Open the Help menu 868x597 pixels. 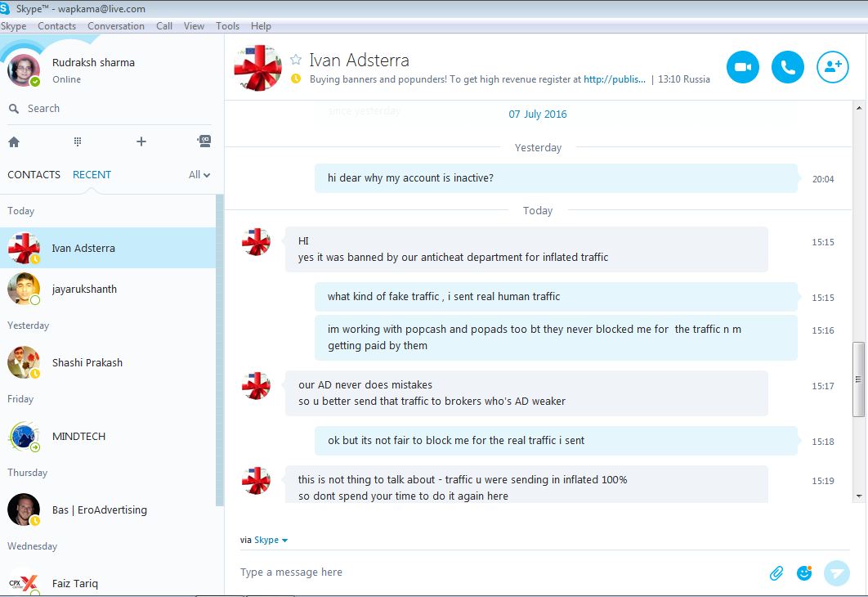coord(261,26)
